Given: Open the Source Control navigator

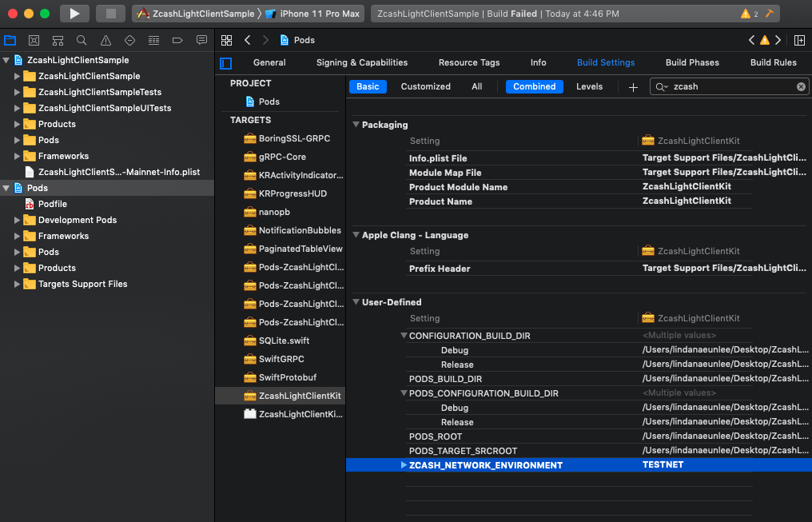Looking at the screenshot, I should [34, 41].
